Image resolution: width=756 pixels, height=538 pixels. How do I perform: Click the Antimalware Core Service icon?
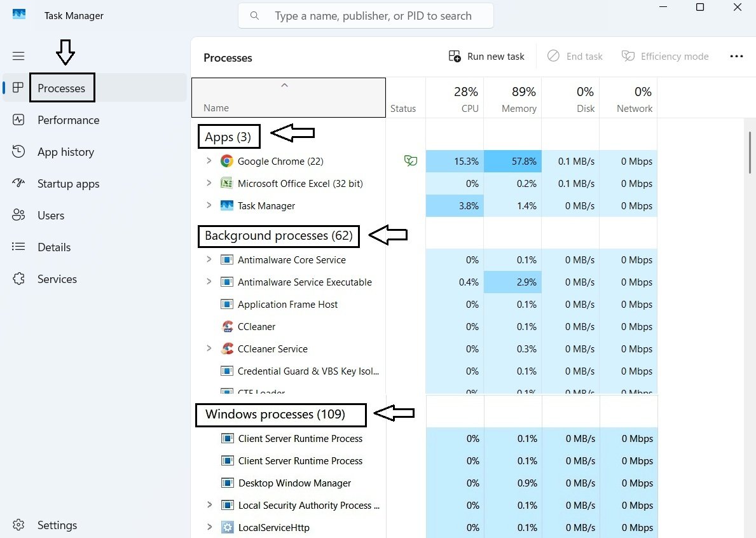(226, 260)
